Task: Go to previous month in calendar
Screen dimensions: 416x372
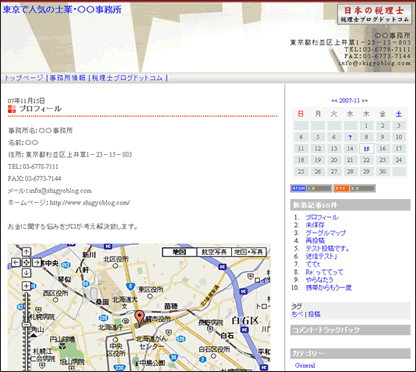Action: pos(334,100)
